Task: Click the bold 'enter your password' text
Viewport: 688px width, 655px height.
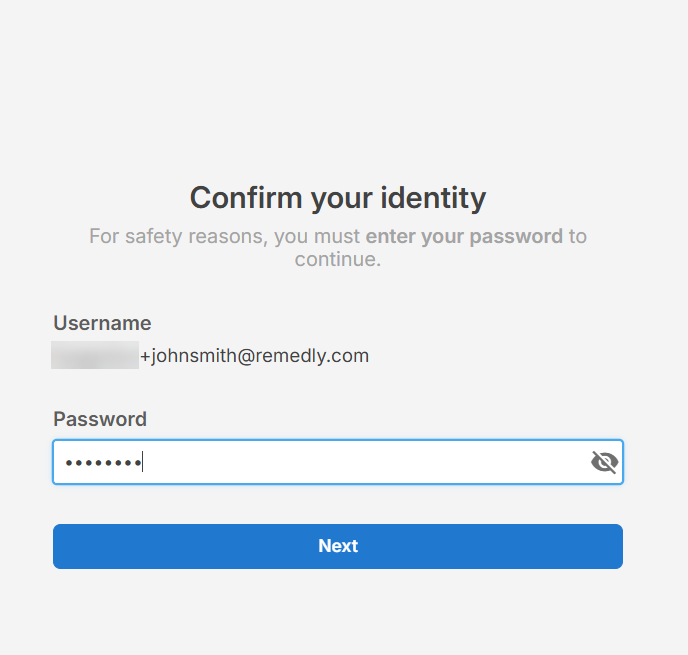Action: (464, 236)
